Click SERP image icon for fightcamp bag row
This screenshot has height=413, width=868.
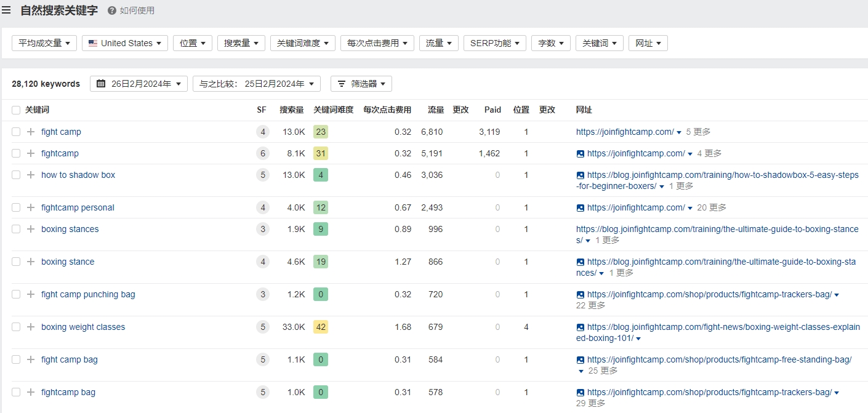tap(580, 392)
